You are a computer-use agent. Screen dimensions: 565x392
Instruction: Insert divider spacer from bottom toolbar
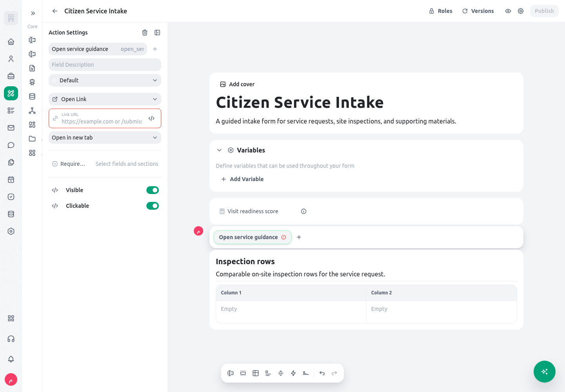coord(281,373)
